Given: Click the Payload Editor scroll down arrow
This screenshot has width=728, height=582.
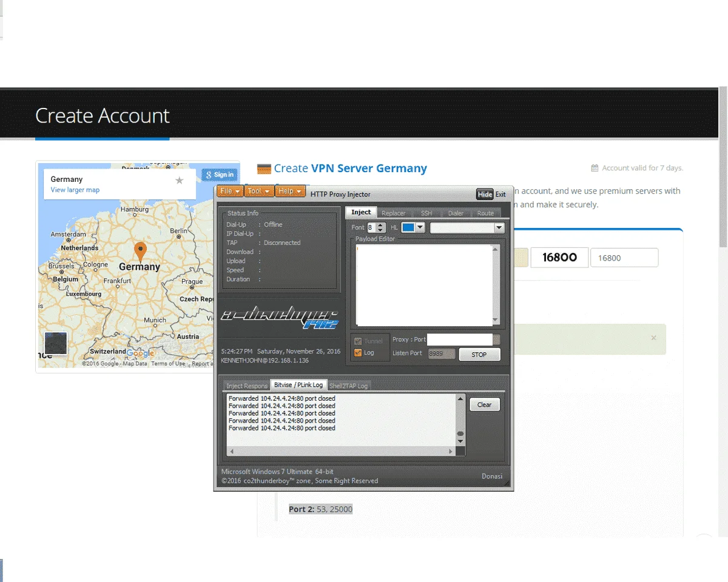Looking at the screenshot, I should click(x=496, y=320).
